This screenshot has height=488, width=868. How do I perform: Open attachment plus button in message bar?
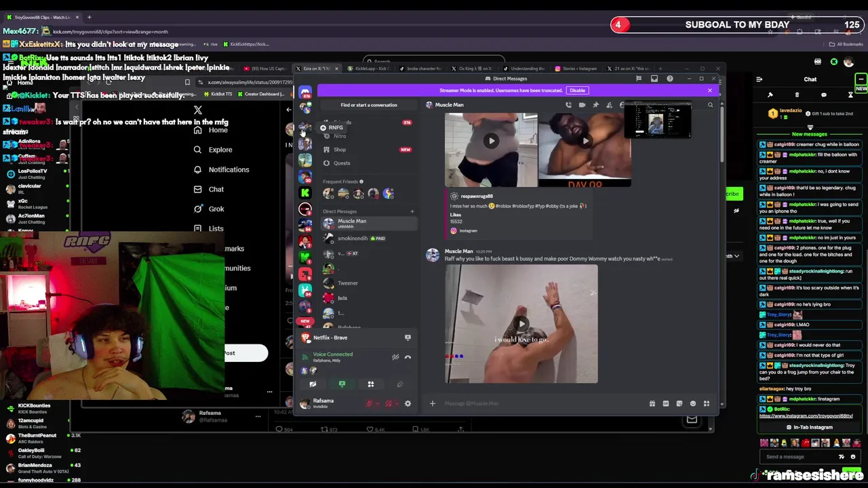tap(432, 404)
